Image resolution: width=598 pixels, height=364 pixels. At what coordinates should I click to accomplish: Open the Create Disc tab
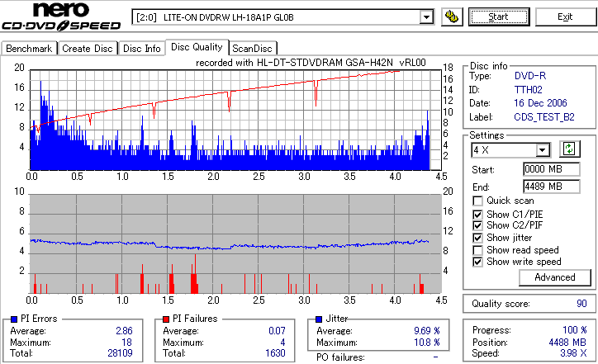coord(88,49)
